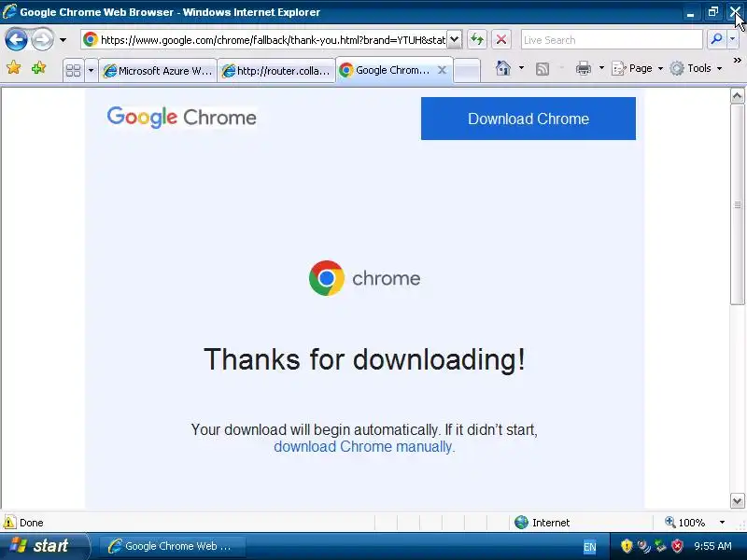Click the Print icon
Image resolution: width=747 pixels, height=560 pixels.
[583, 68]
